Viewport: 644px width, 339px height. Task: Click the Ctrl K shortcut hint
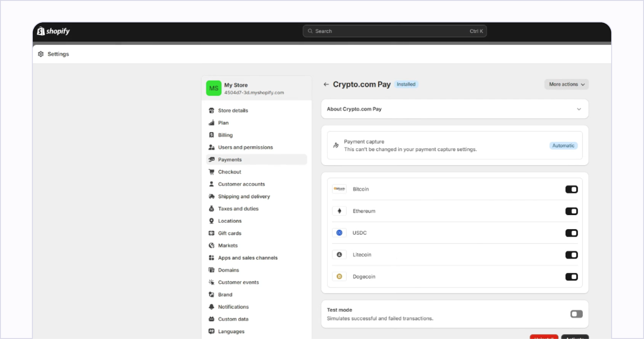click(x=476, y=31)
